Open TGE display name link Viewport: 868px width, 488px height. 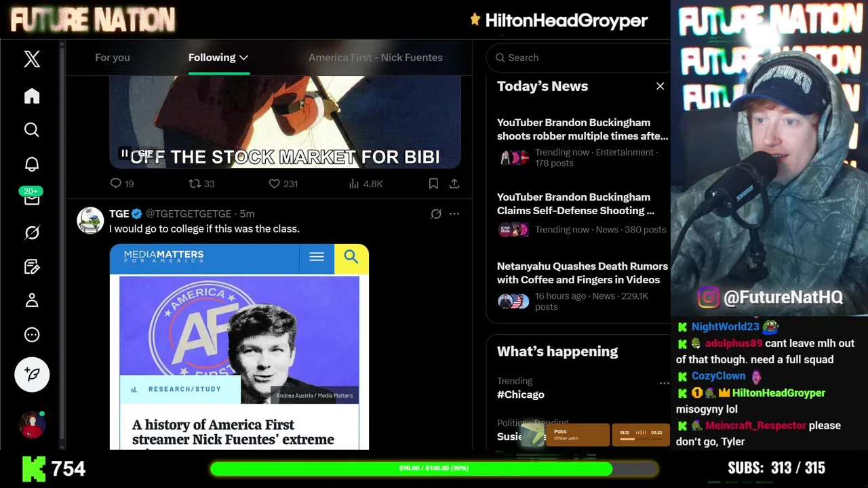tap(119, 213)
